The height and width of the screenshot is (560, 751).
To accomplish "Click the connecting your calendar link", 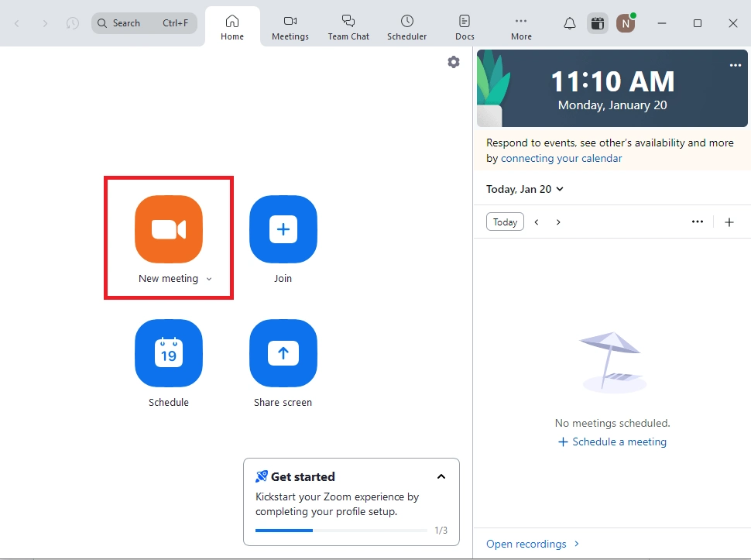I will (x=561, y=158).
